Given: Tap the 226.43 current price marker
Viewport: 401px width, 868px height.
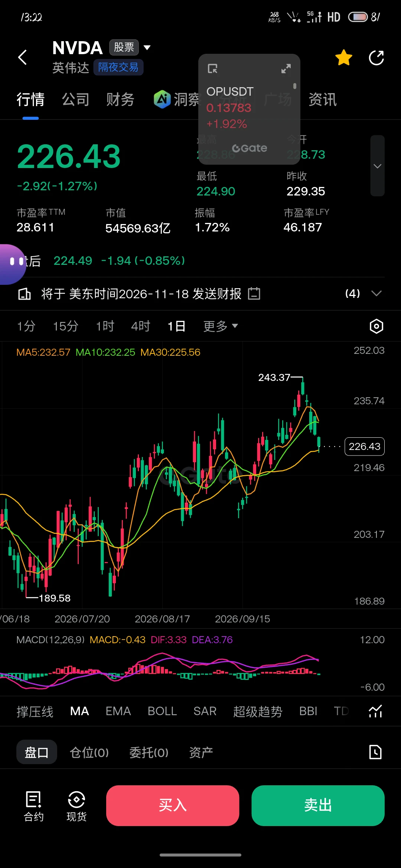Looking at the screenshot, I should coord(365,446).
